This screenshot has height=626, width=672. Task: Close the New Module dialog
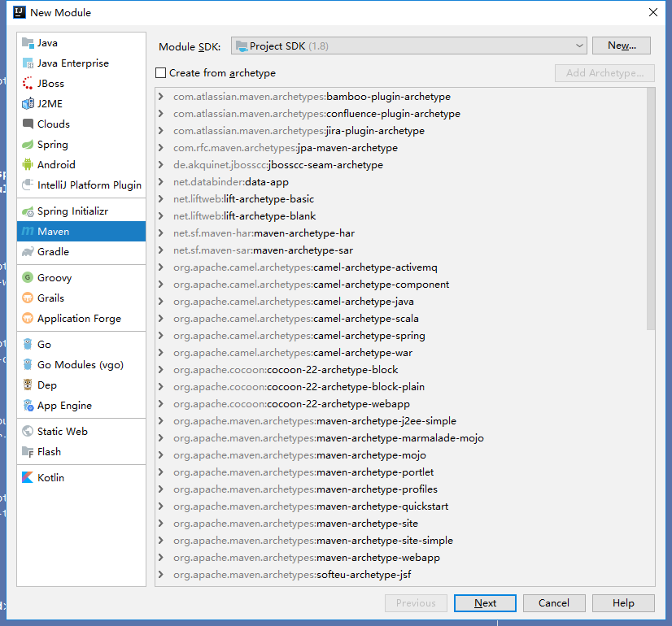[653, 12]
